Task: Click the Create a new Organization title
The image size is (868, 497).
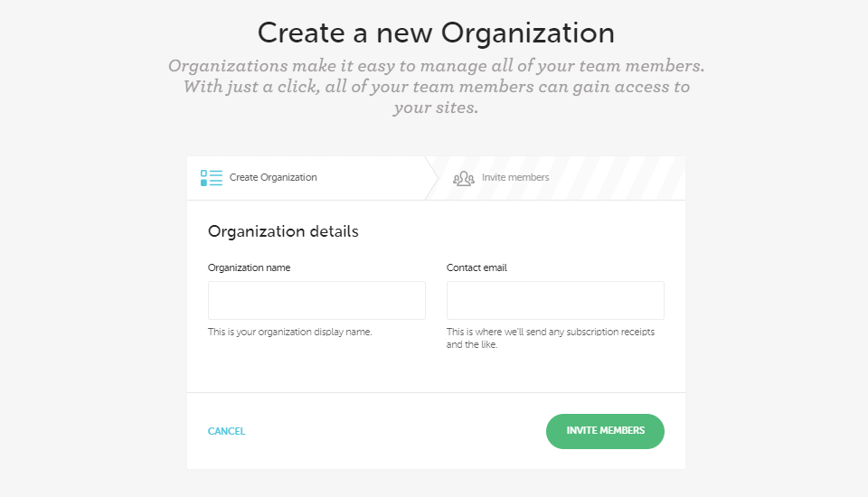Action: tap(436, 33)
